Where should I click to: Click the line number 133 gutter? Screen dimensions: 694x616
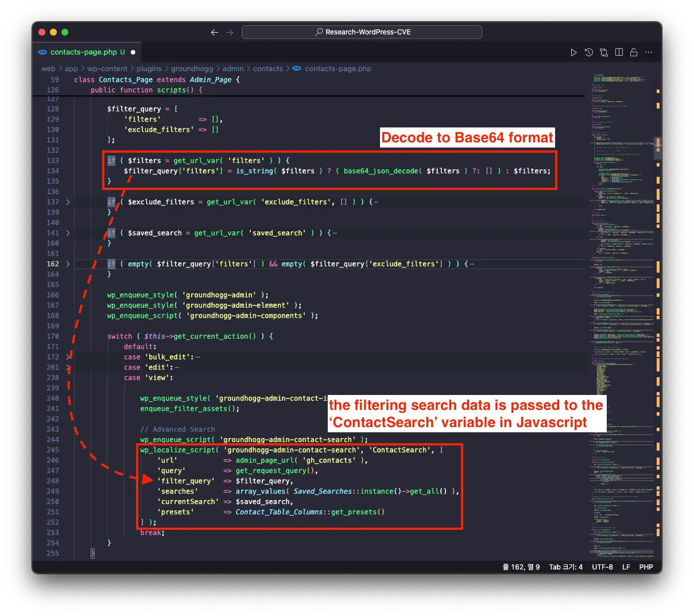53,161
